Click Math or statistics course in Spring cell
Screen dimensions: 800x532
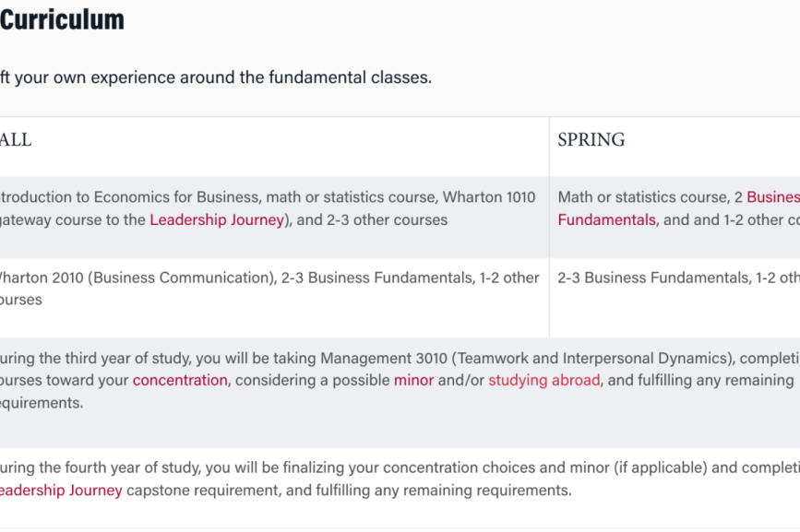(643, 197)
